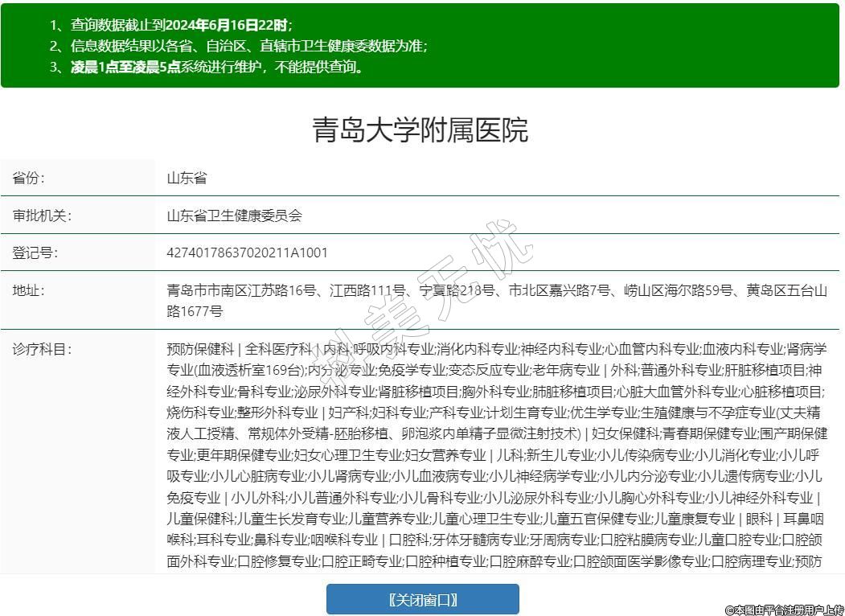
Task: Click the address text starting with 青岛市市南区江苏路16号
Action: tap(496, 291)
